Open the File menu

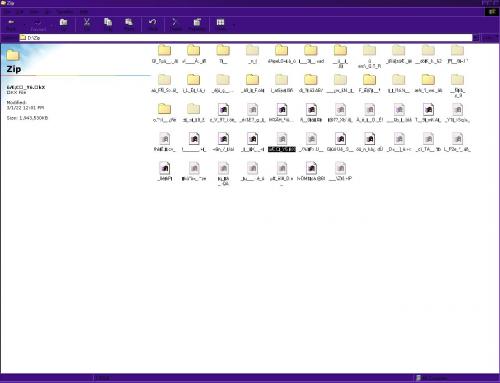point(7,12)
